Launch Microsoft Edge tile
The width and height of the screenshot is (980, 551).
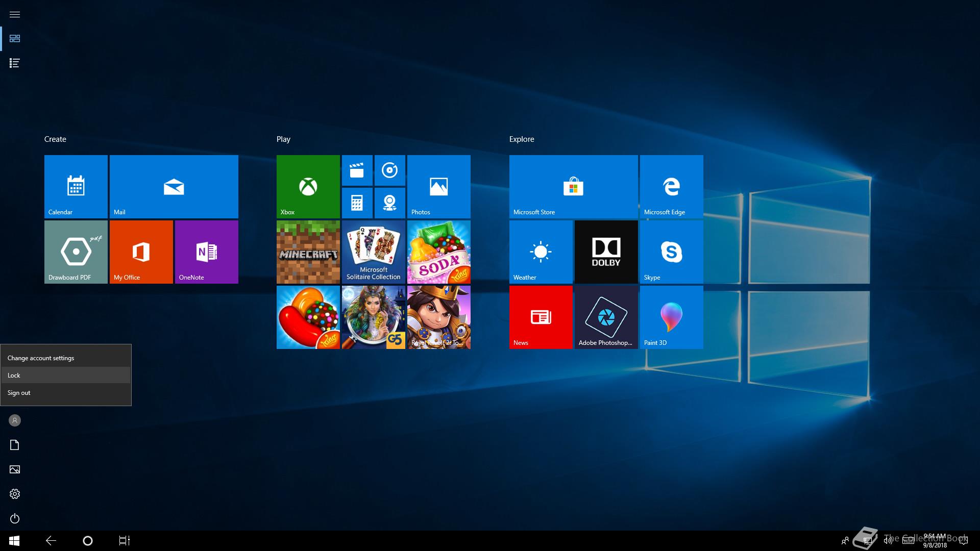coord(671,186)
